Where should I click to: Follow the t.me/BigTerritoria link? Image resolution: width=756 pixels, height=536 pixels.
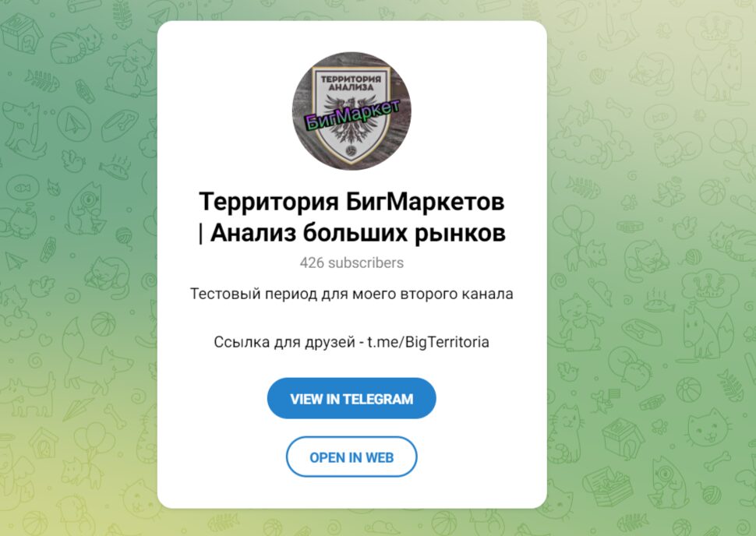(428, 342)
